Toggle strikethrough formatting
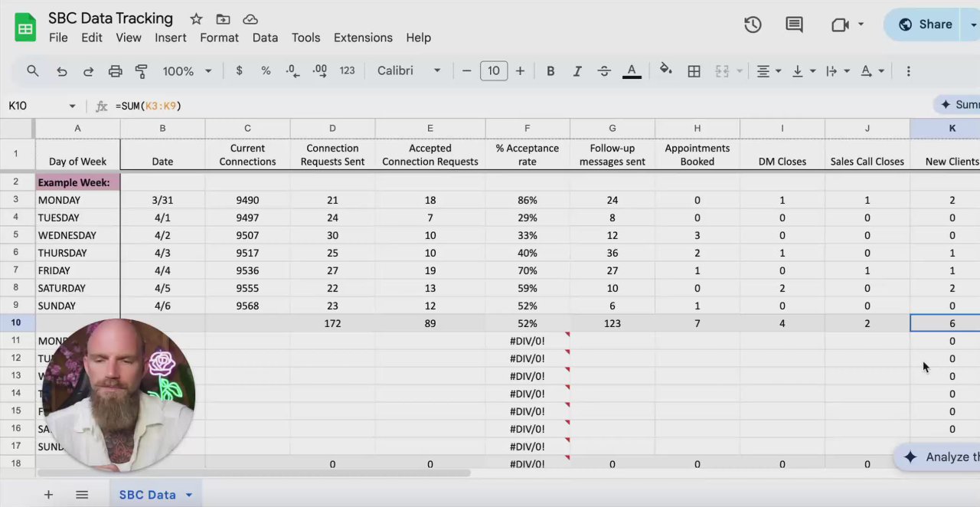 click(604, 70)
